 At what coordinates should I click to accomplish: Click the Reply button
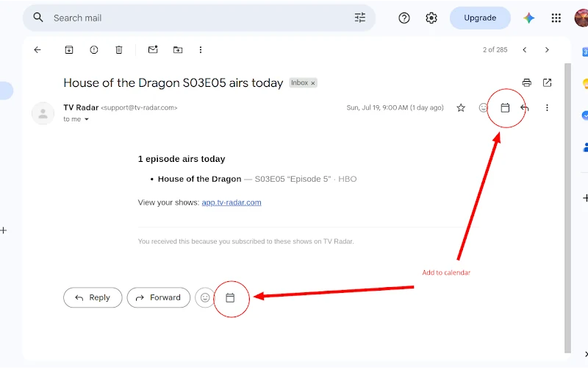[x=93, y=297]
